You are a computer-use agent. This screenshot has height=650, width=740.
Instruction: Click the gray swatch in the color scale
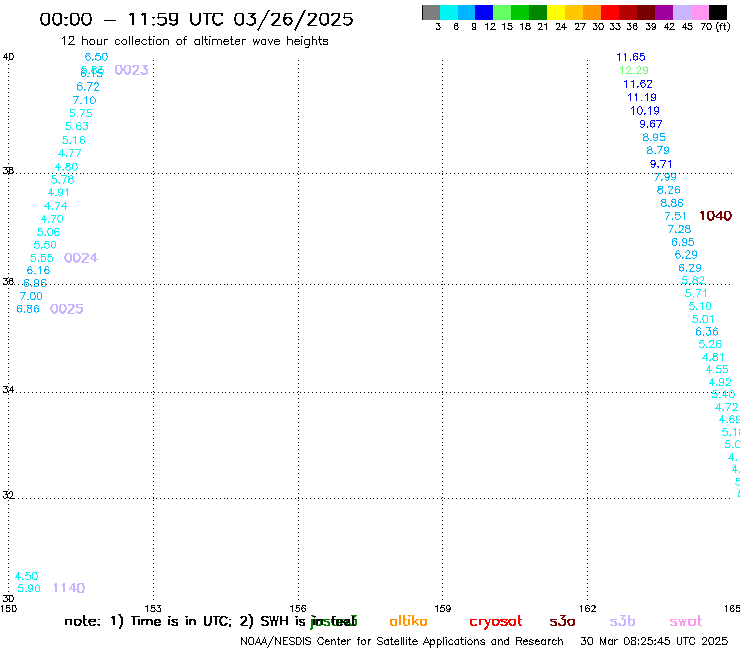click(431, 12)
